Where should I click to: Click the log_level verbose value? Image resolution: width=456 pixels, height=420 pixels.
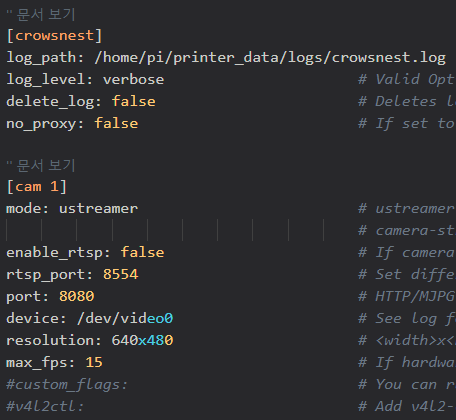coord(133,80)
